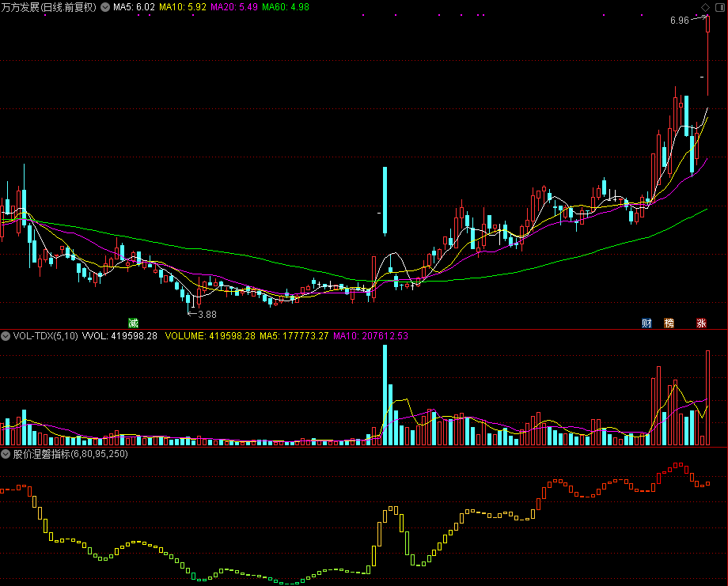The image size is (728, 586).
Task: Expand the 股价涅槃指标 indicator dropdown arrow
Action: coord(6,454)
